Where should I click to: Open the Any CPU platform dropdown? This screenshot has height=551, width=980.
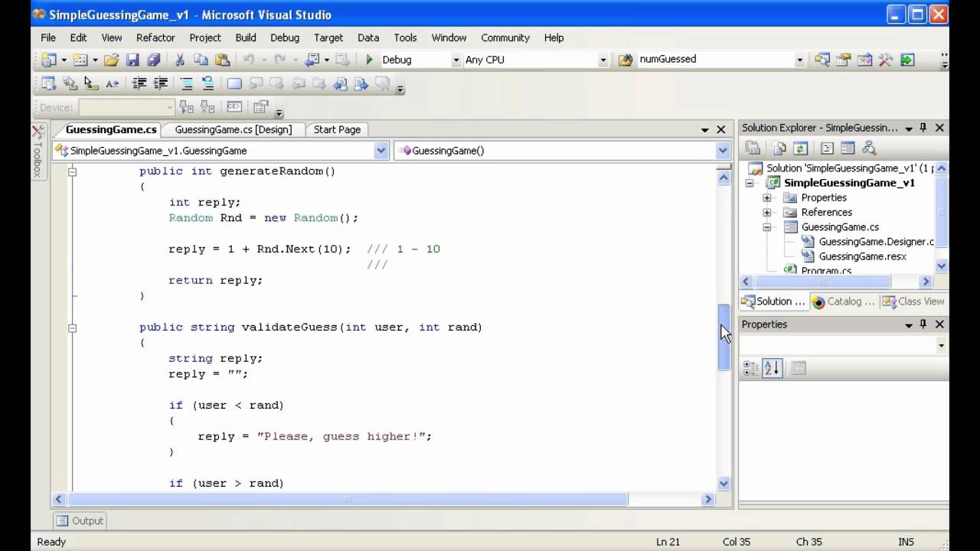pos(603,60)
